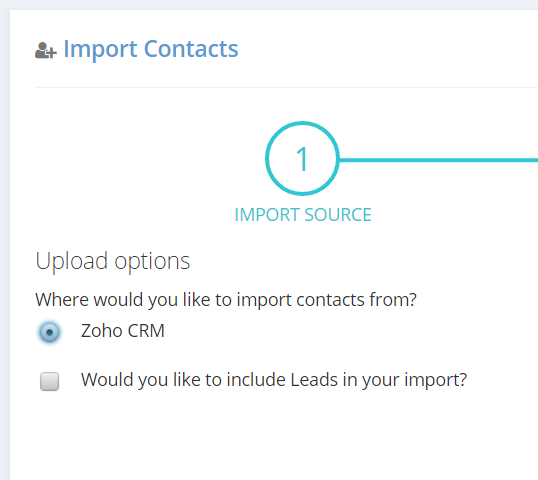Screen dimensions: 538x480
Task: Click the teal progress line after step 1
Action: coord(438,160)
